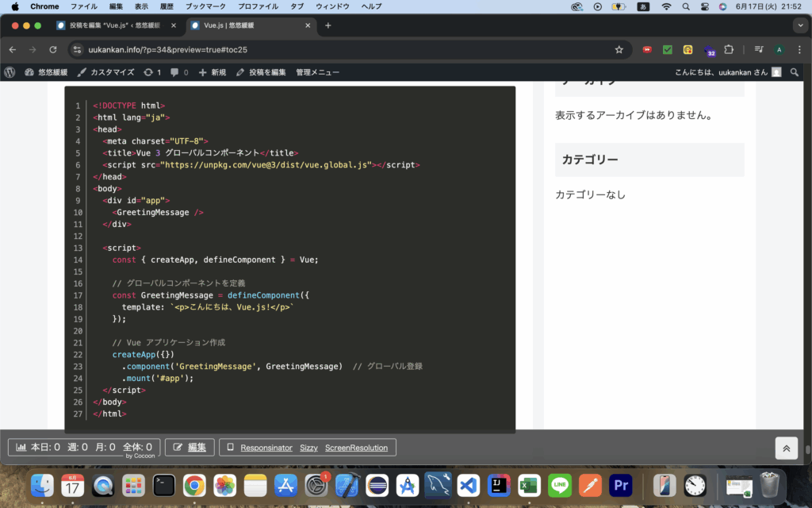
Task: Reload the page with the refresh icon
Action: 53,49
